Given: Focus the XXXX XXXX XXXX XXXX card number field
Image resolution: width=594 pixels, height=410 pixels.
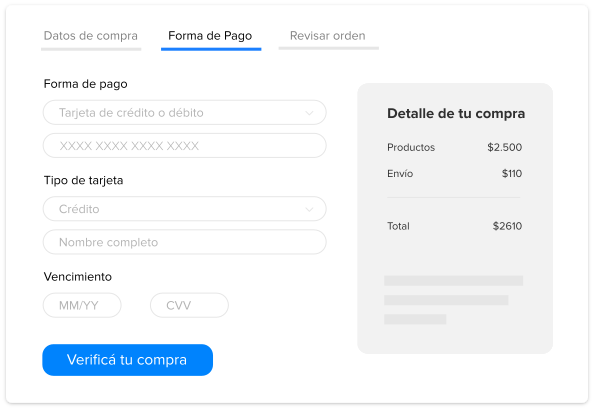Looking at the screenshot, I should [184, 146].
